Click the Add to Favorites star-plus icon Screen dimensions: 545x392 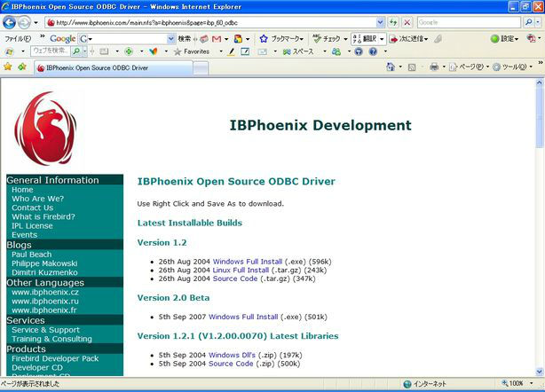pos(22,67)
